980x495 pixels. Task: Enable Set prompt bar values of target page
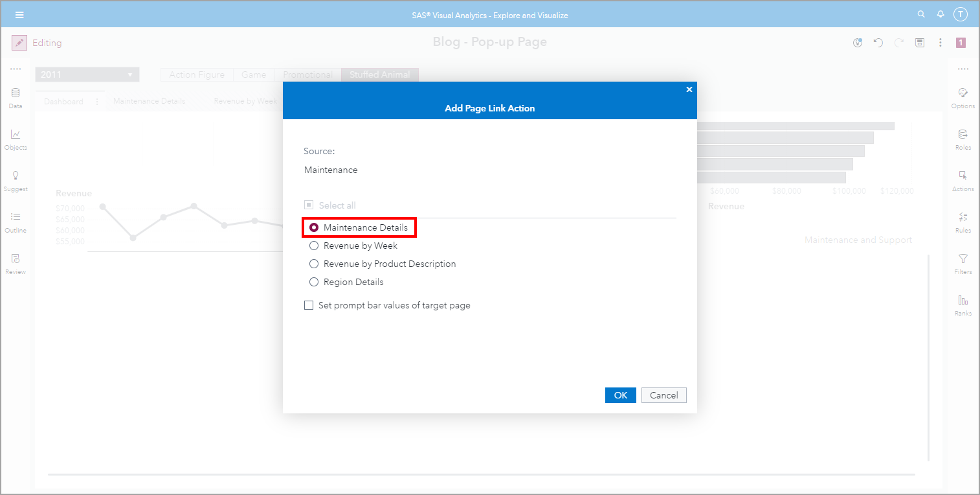pos(309,305)
